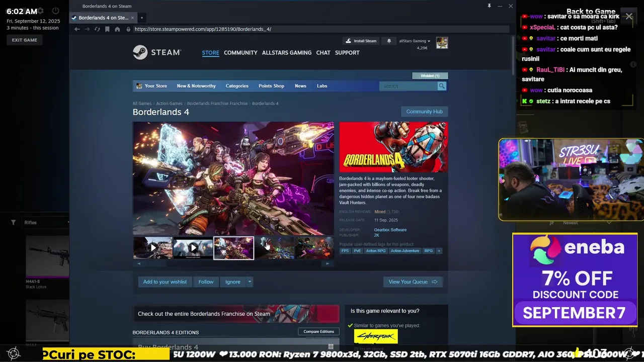Image resolution: width=644 pixels, height=362 pixels.
Task: Open the Action Games breadcrumb link
Action: tap(169, 104)
